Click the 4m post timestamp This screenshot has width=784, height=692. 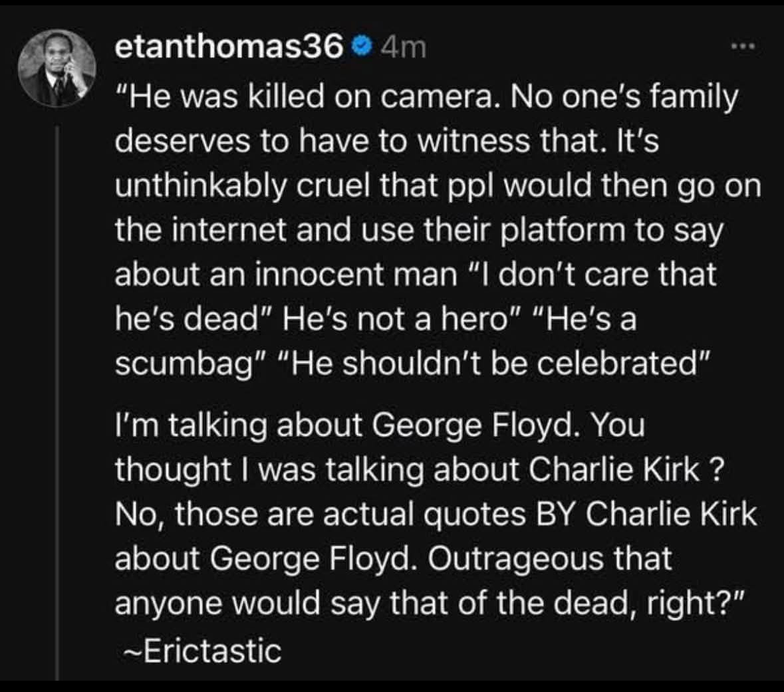click(404, 47)
